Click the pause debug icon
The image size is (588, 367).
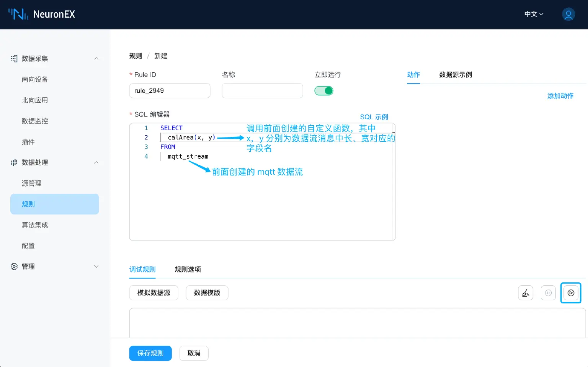(x=548, y=293)
